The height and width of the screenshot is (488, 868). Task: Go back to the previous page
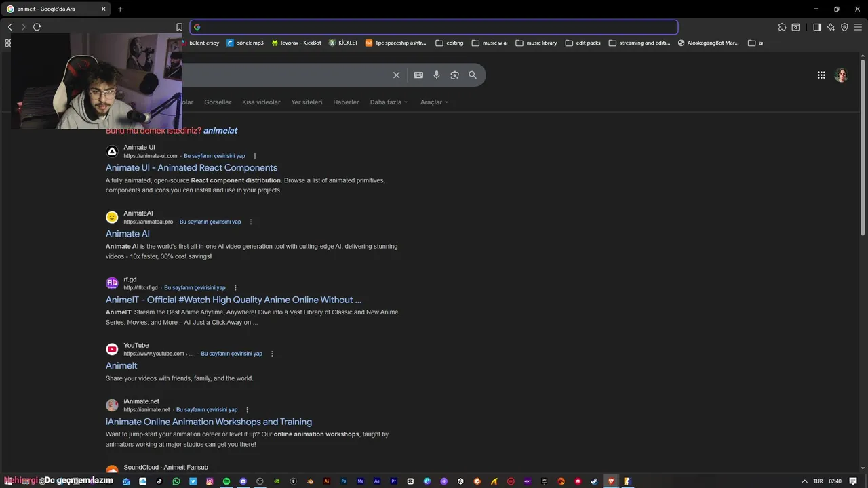click(x=9, y=27)
